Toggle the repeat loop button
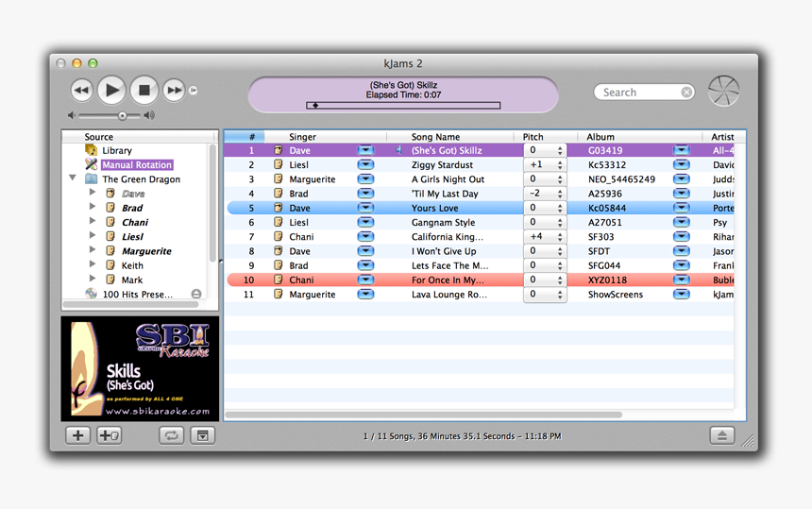 point(172,435)
